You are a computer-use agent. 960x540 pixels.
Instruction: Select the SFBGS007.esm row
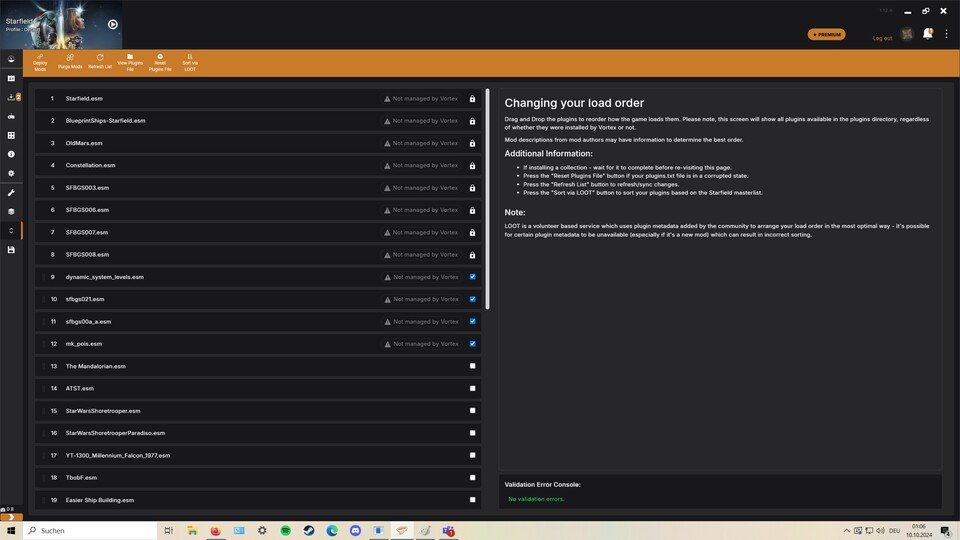258,233
